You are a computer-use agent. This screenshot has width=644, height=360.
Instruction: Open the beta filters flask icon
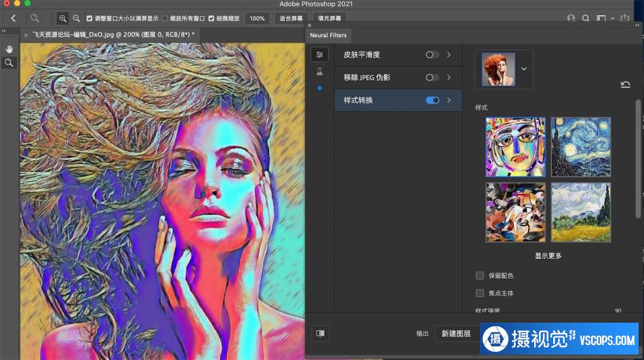click(319, 71)
